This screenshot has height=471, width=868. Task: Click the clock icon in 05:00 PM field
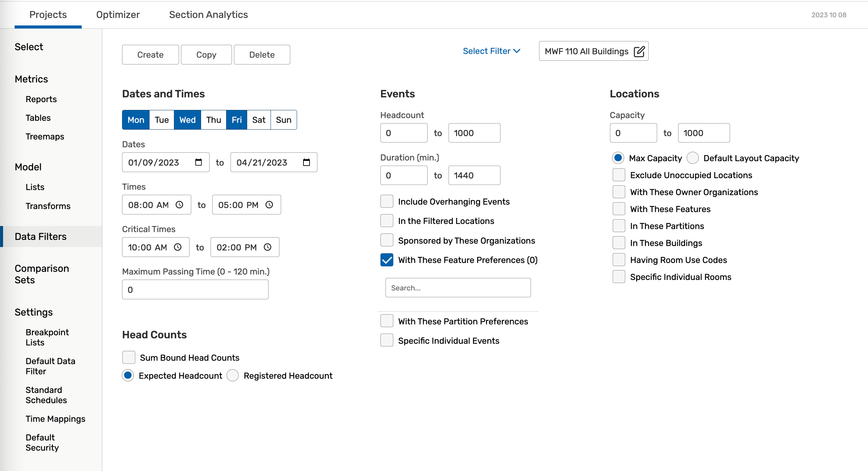pos(269,205)
